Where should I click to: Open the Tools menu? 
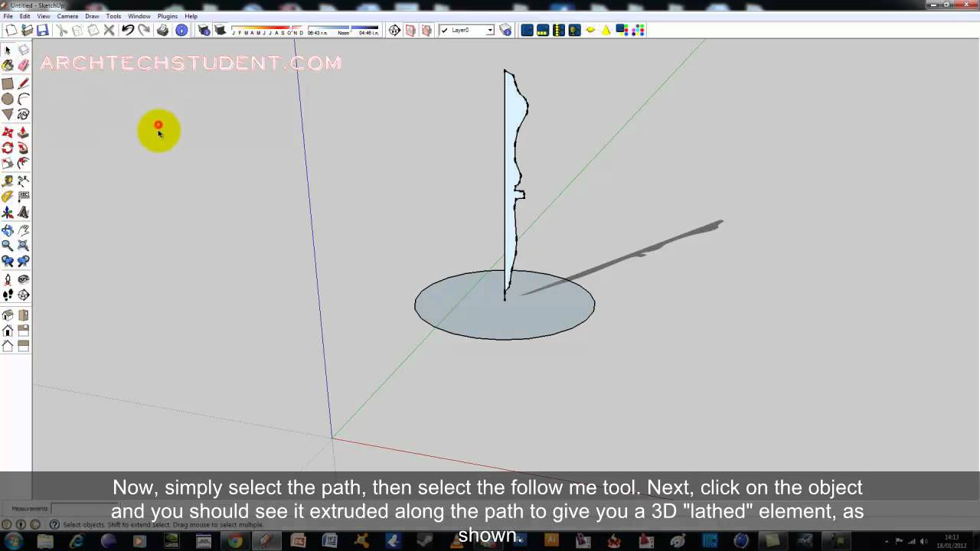tap(113, 16)
